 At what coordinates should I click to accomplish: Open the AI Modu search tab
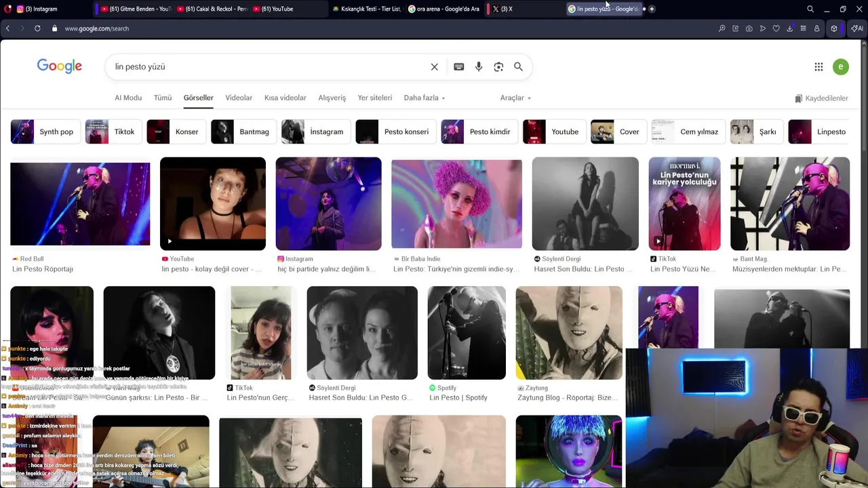pyautogui.click(x=128, y=98)
